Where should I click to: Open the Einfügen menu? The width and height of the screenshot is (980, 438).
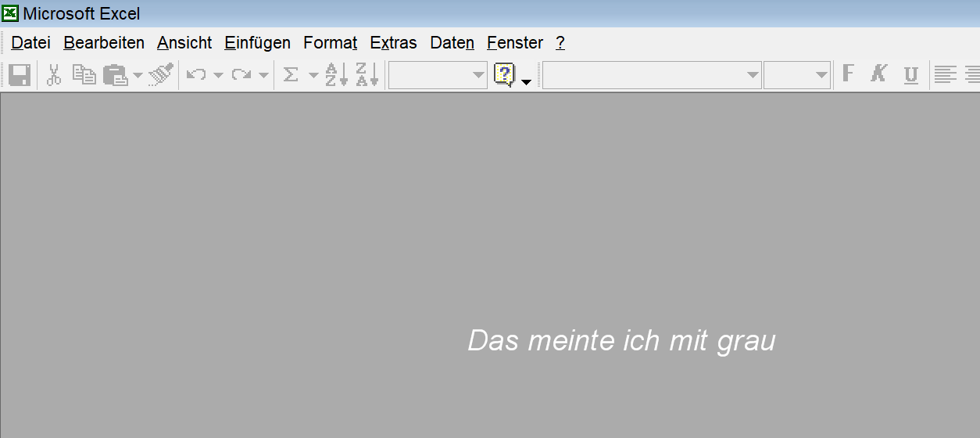[257, 43]
